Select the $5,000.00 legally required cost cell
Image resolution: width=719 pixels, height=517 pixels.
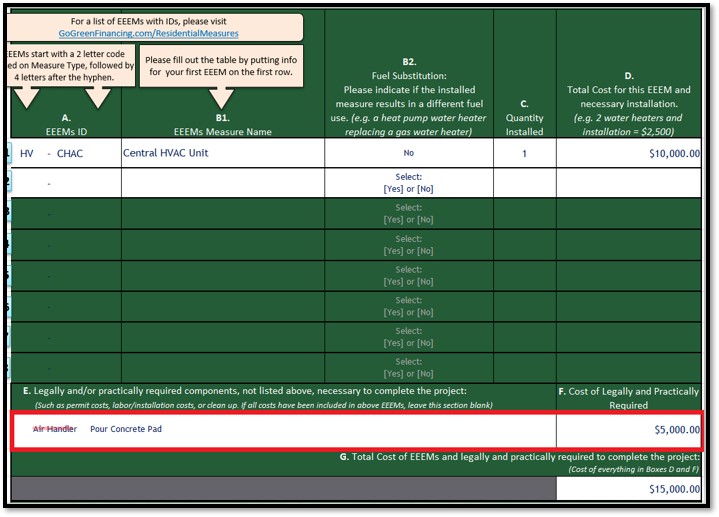pos(629,430)
